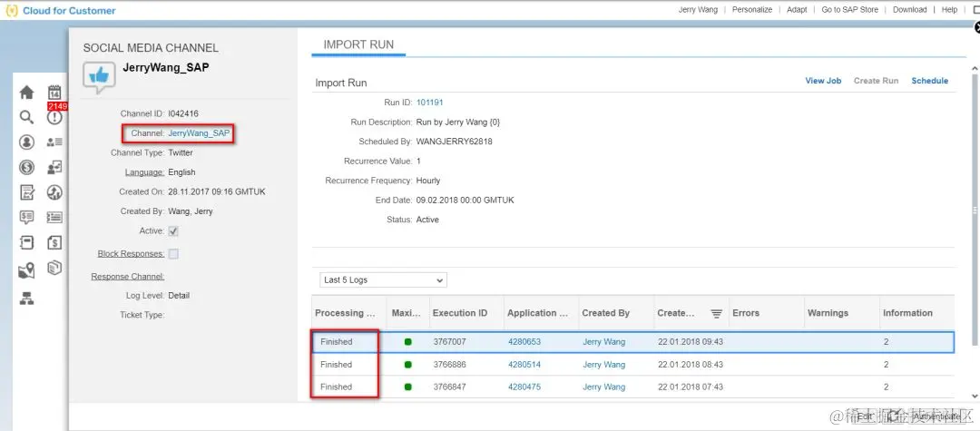Click the Information column header
This screenshot has width=980, height=431.
[916, 313]
